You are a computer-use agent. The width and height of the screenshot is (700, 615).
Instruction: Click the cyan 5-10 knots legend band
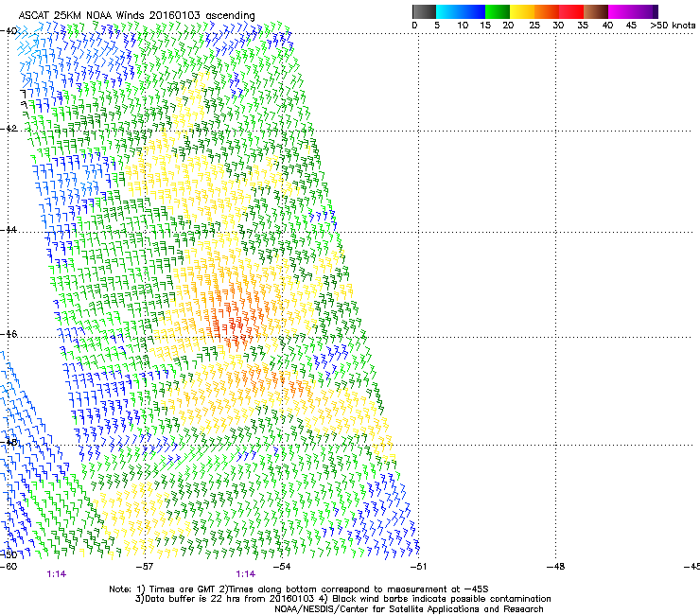coord(447,11)
